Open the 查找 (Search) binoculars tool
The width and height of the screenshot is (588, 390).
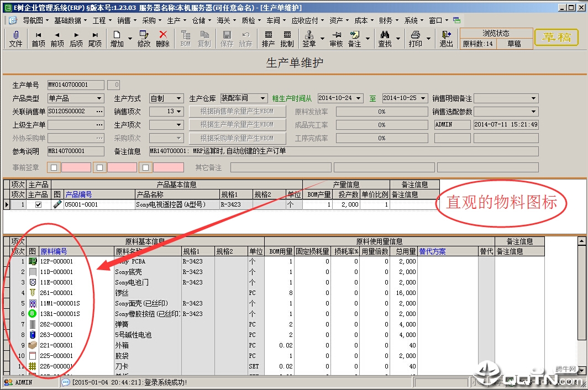click(385, 39)
